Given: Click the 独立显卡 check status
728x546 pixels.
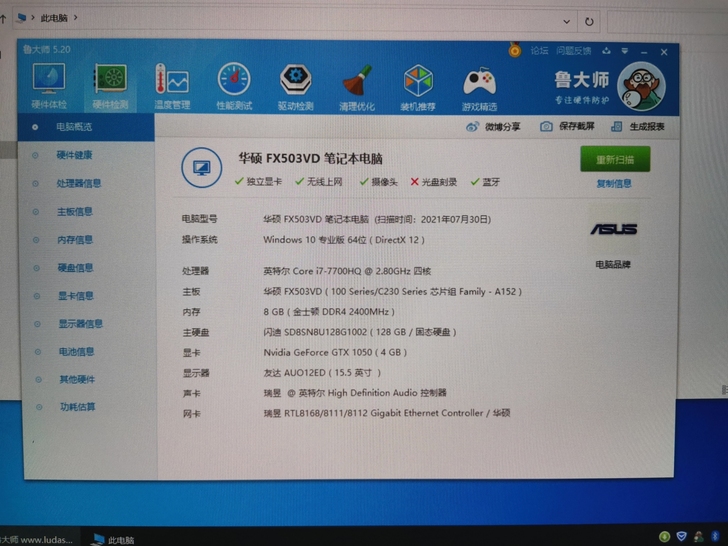Looking at the screenshot, I should 258,182.
